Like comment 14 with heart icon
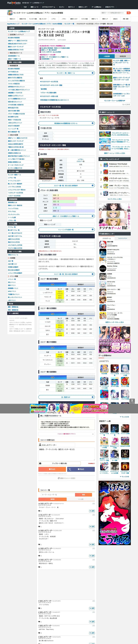This screenshot has width=138, height=644. 39,511
